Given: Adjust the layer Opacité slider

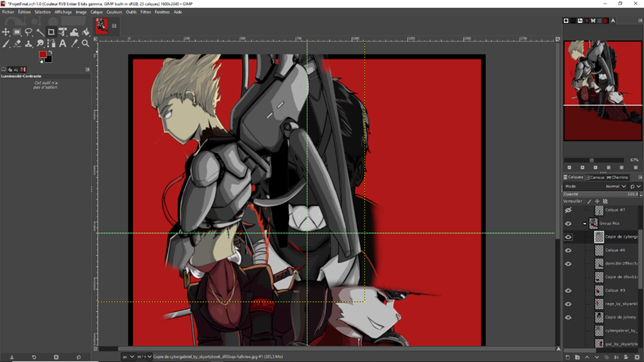Looking at the screenshot, I should (x=601, y=194).
